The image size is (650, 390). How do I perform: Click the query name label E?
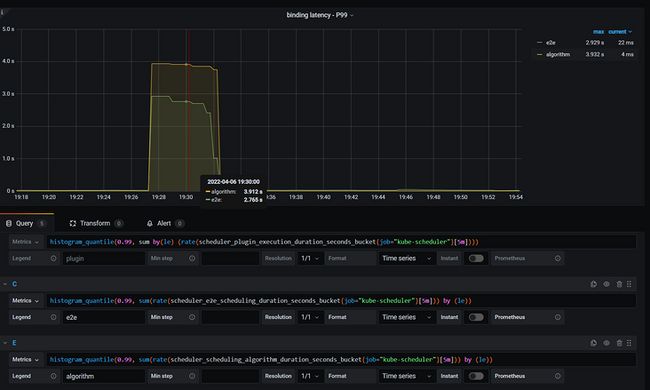14,343
